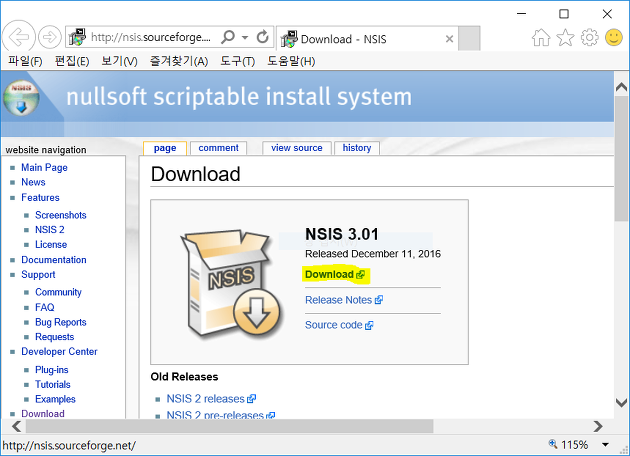Open the address bar dropdown arrow
This screenshot has width=630, height=456.
(245, 37)
